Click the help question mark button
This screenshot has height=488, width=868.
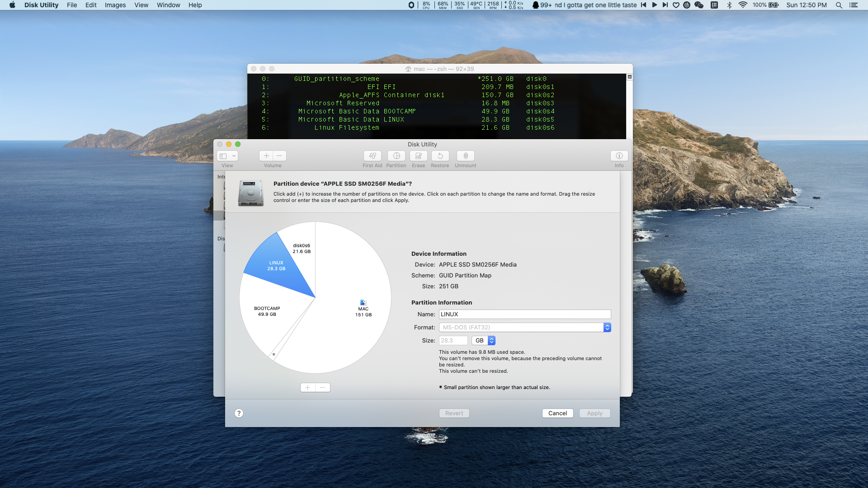click(x=239, y=413)
